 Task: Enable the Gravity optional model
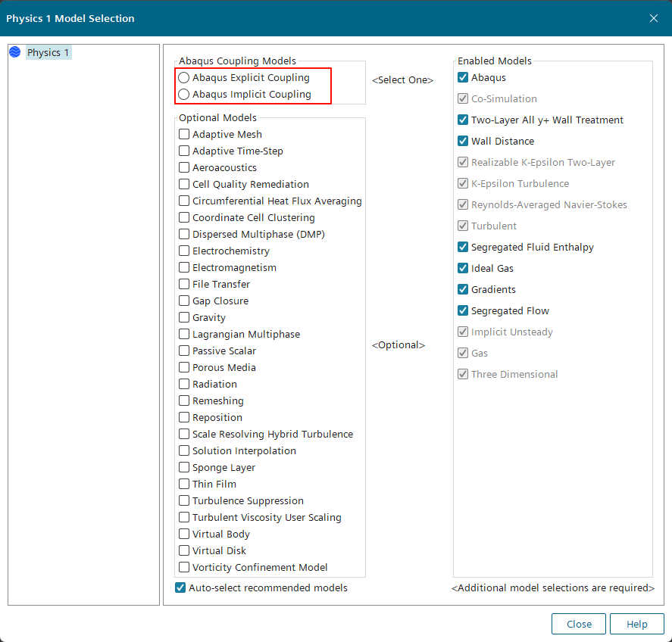[184, 317]
